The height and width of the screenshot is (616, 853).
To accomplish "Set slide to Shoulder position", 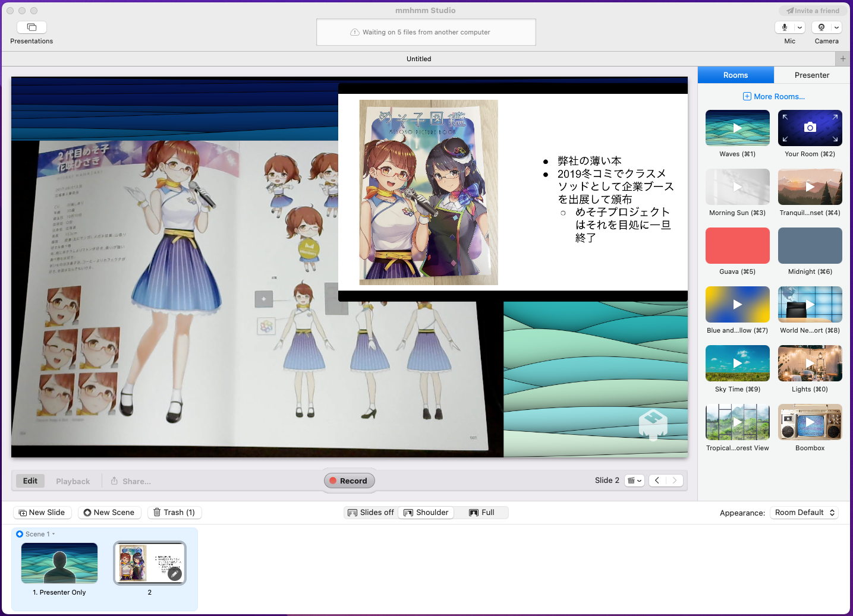I will point(426,512).
